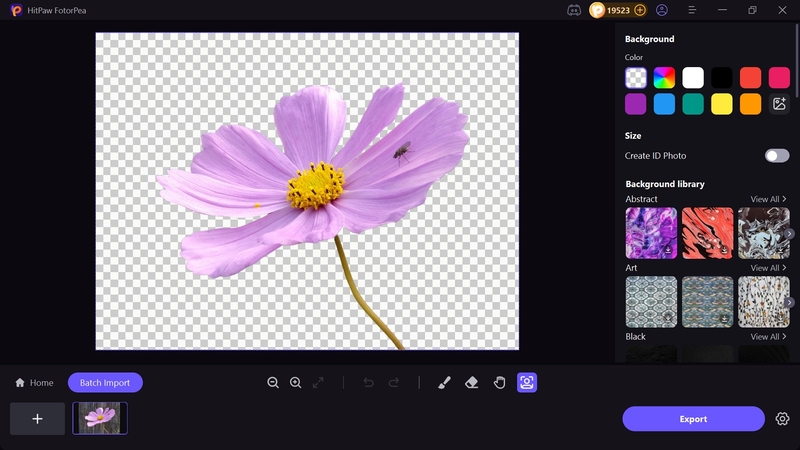Viewport: 800px width, 450px height.
Task: Choose the black background color
Action: click(x=721, y=78)
